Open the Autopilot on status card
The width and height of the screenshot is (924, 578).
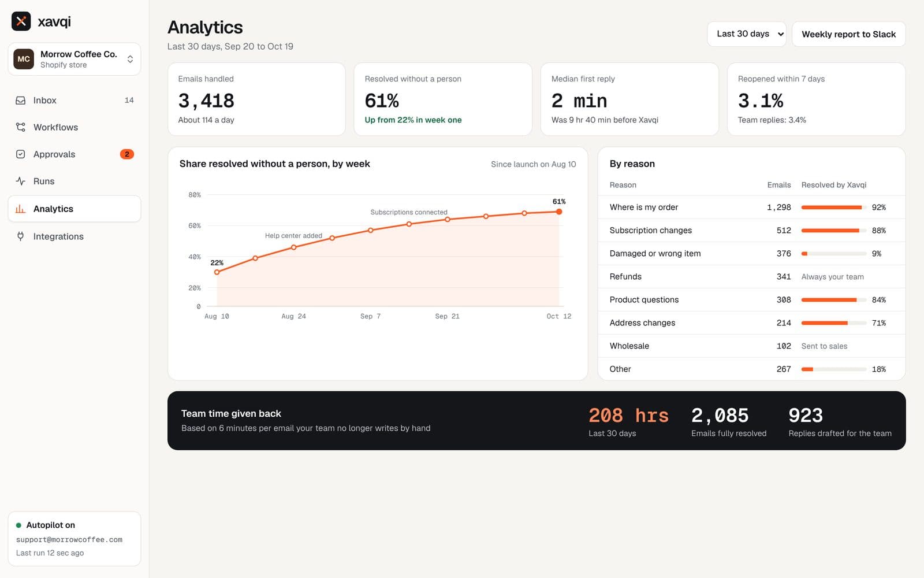point(74,539)
